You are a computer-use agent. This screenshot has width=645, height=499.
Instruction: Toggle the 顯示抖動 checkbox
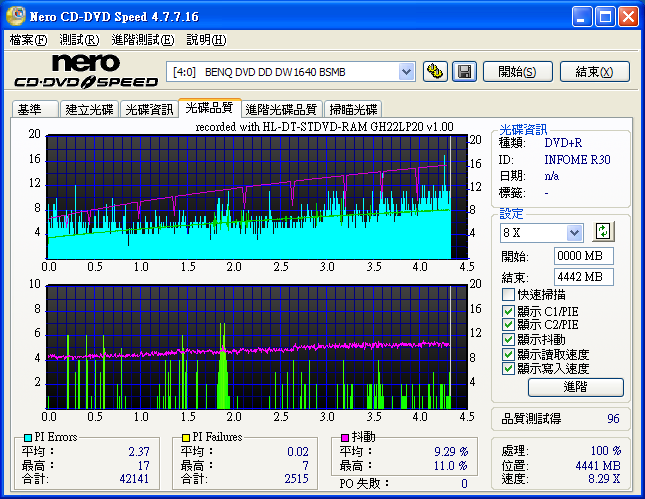(509, 340)
